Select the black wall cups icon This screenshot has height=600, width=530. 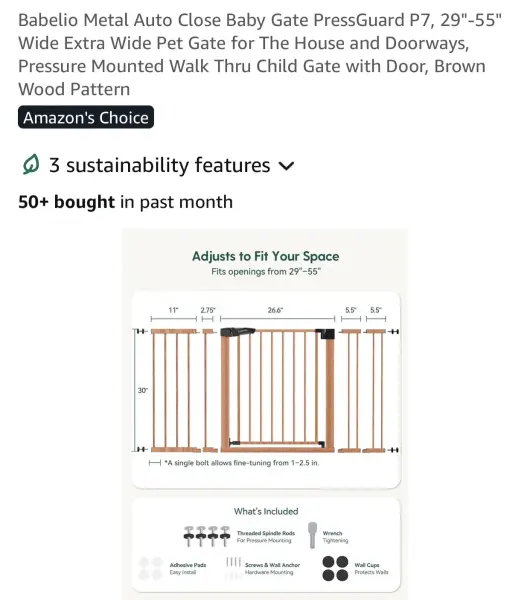[x=335, y=569]
